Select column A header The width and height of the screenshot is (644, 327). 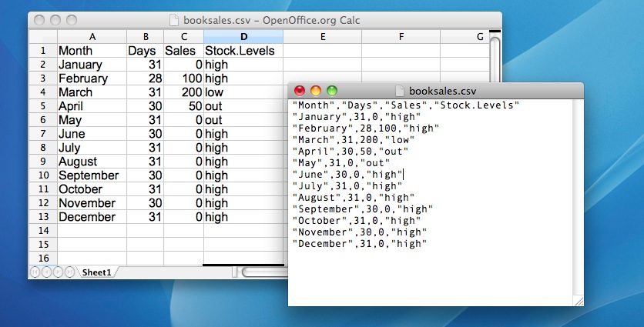coord(92,36)
